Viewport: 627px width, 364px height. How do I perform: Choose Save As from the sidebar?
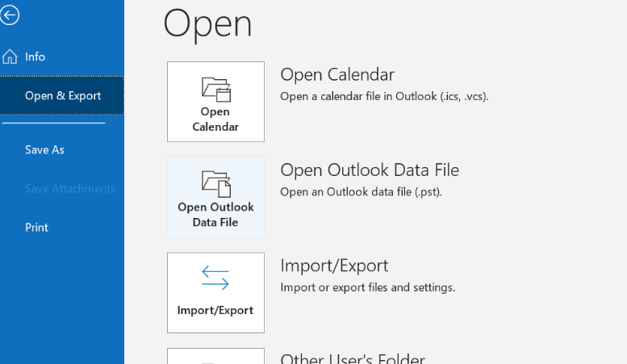coord(44,149)
